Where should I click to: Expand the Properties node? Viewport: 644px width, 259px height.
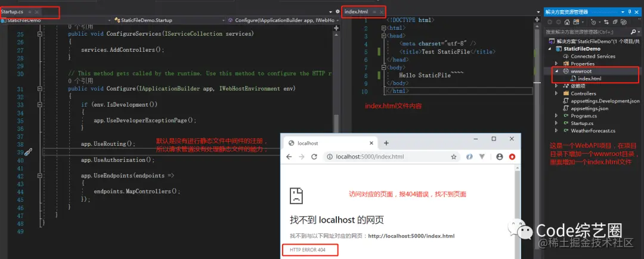tap(556, 64)
